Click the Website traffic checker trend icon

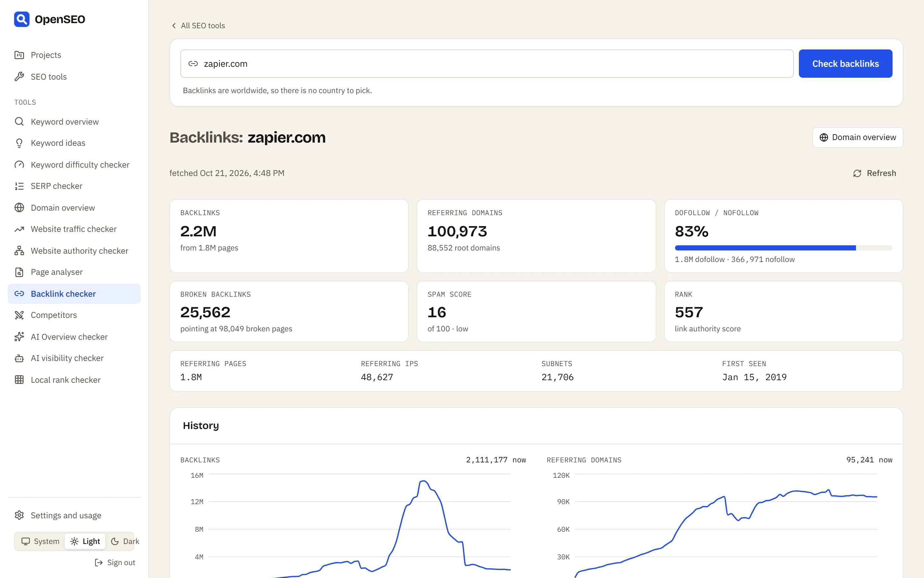[19, 229]
